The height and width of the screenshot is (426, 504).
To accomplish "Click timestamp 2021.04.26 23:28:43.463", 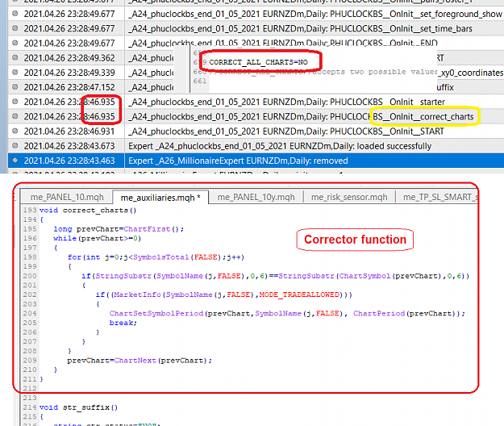I will click(x=69, y=161).
